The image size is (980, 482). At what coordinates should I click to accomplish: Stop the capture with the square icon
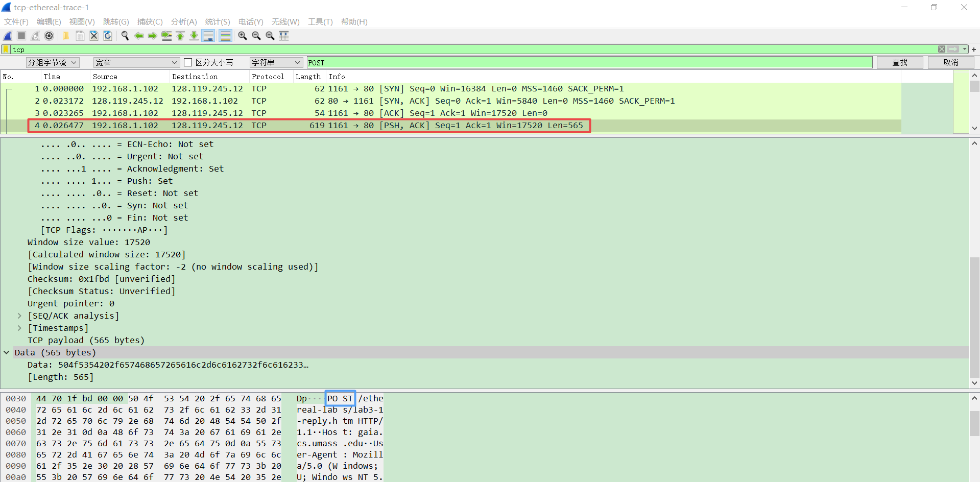tap(21, 36)
